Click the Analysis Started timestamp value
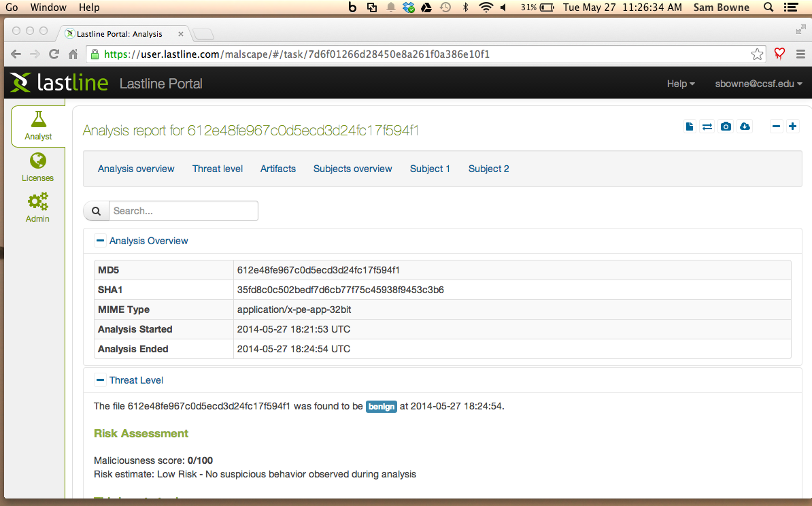This screenshot has width=812, height=506. click(294, 329)
